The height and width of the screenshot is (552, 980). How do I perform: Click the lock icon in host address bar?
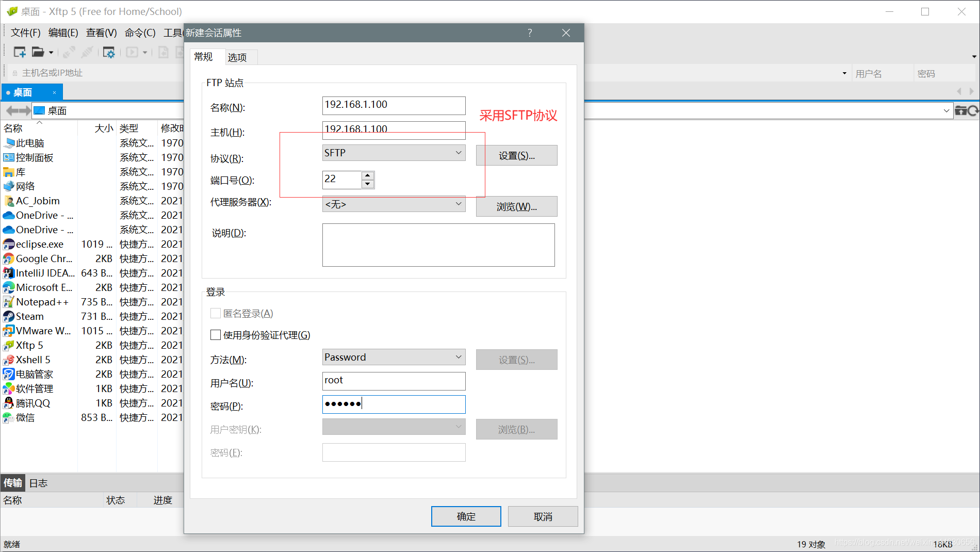point(15,73)
